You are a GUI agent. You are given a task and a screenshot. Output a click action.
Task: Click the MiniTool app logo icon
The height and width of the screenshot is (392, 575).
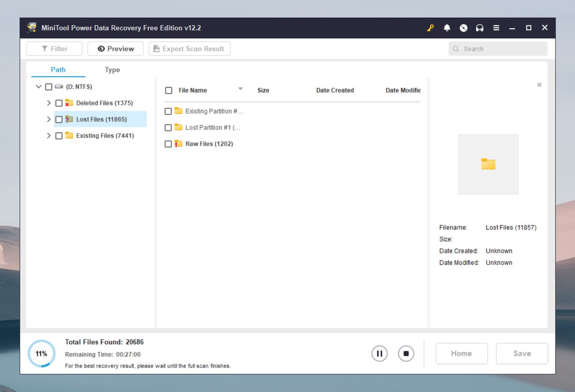32,27
